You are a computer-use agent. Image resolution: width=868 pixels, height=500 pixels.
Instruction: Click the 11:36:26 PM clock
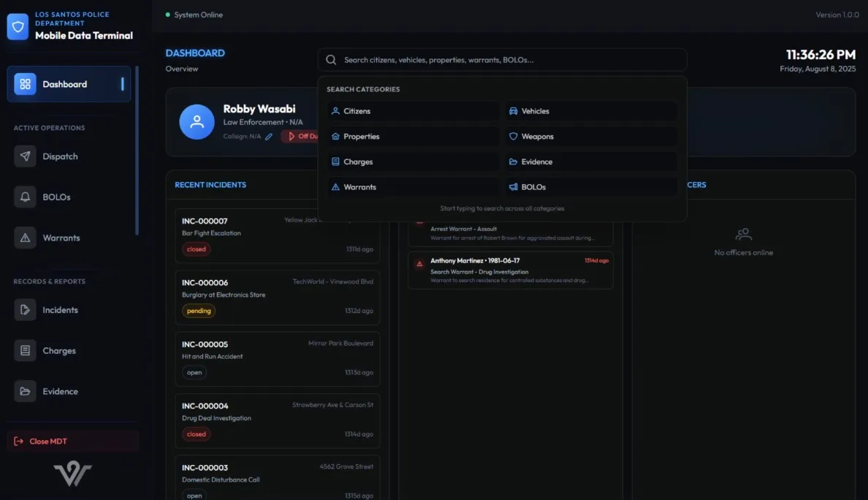(821, 55)
